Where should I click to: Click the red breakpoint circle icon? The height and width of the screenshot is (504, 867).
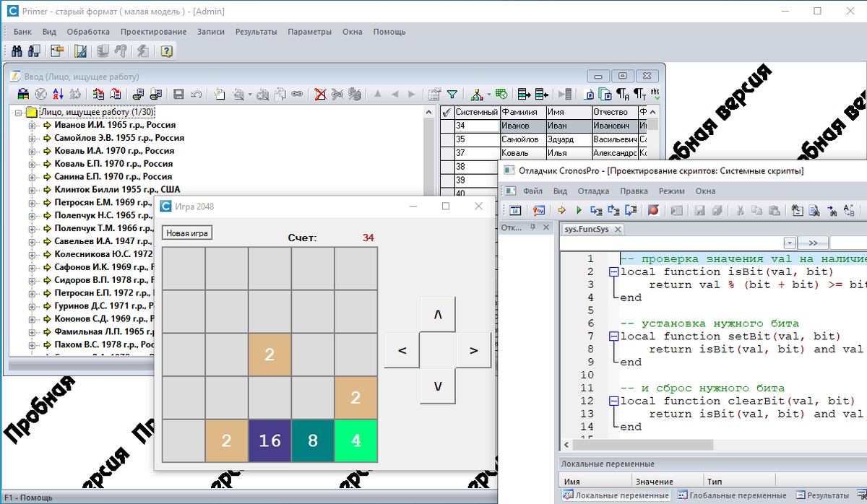[654, 210]
